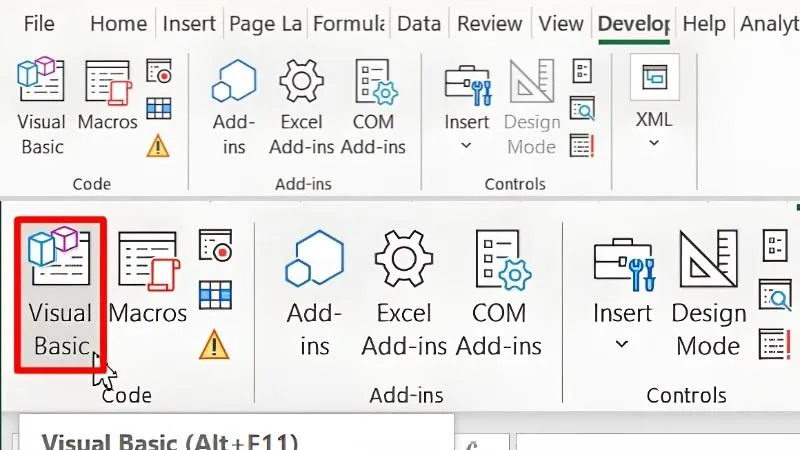Click Insert controls toolbox in the small upper ribbon

(467, 84)
